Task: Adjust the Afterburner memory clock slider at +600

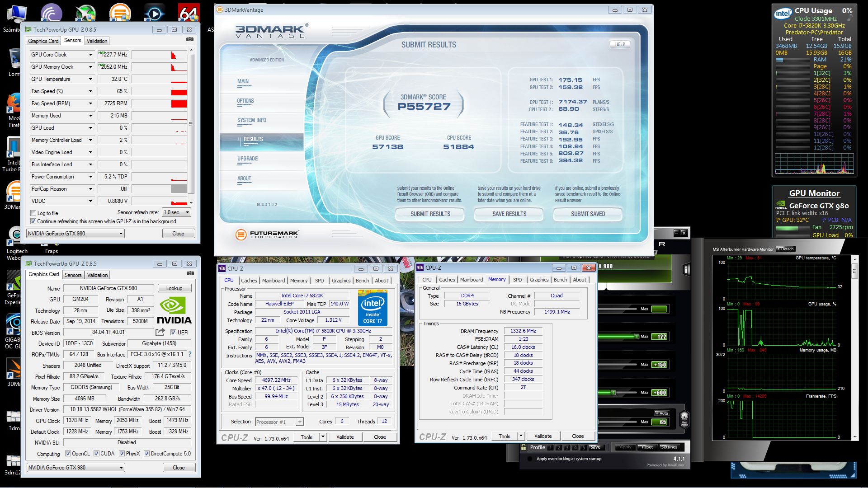Action: (613, 393)
